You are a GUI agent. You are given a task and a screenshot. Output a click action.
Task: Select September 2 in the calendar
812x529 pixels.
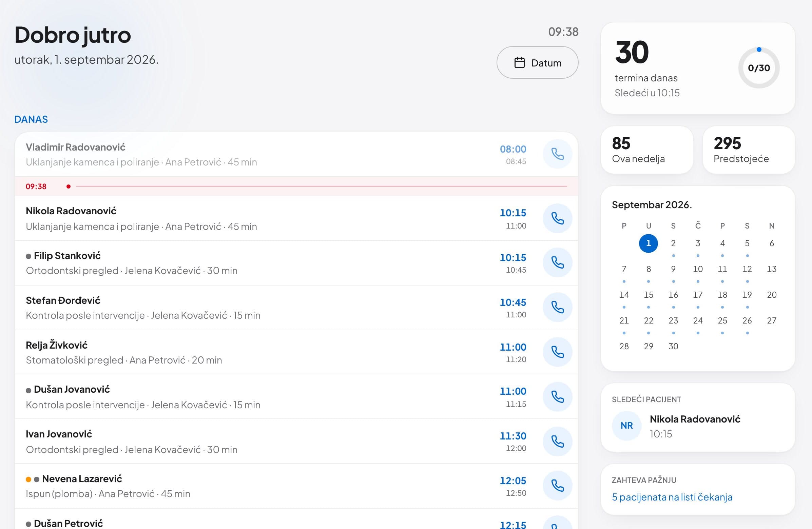click(x=673, y=243)
